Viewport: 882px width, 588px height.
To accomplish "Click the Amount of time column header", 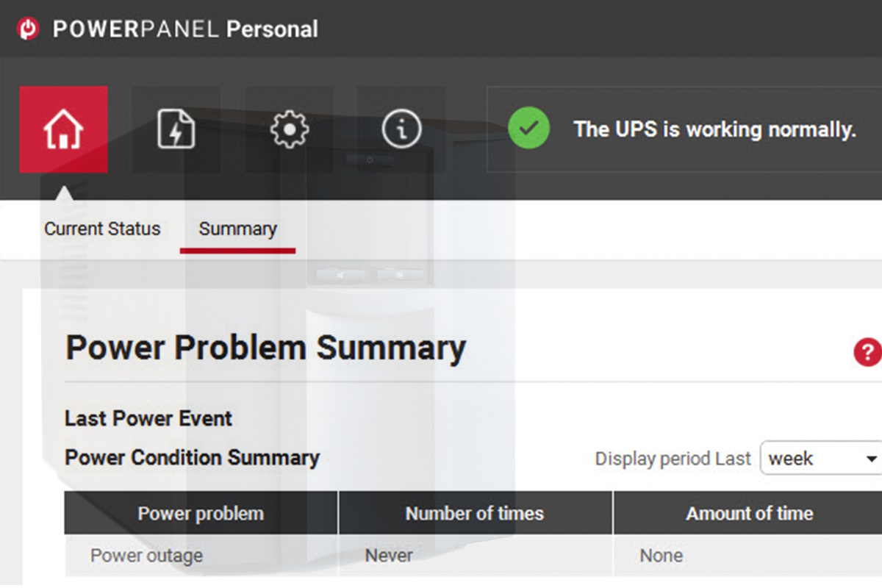I will point(749,513).
